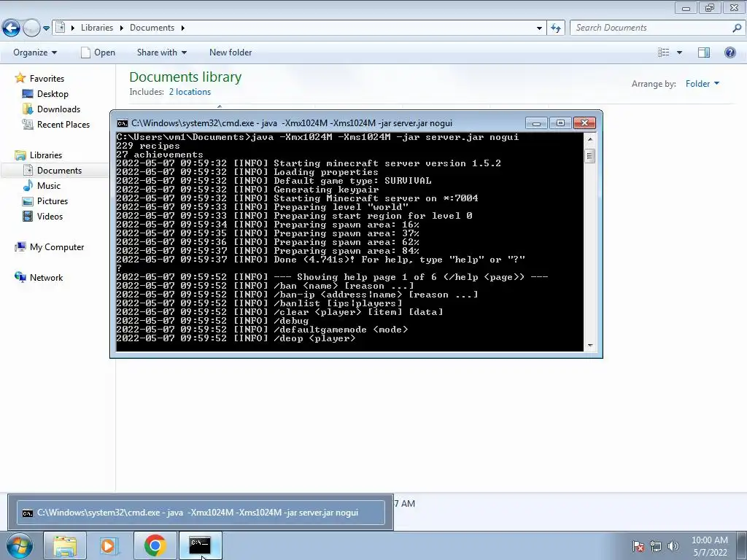The height and width of the screenshot is (560, 747).
Task: Click cmd window system menu icon
Action: (x=122, y=123)
